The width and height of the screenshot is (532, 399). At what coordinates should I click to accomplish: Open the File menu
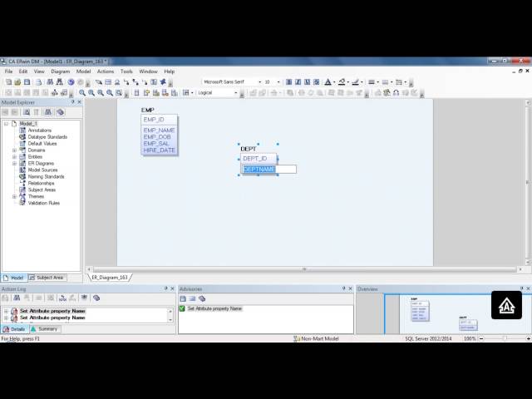[8, 71]
